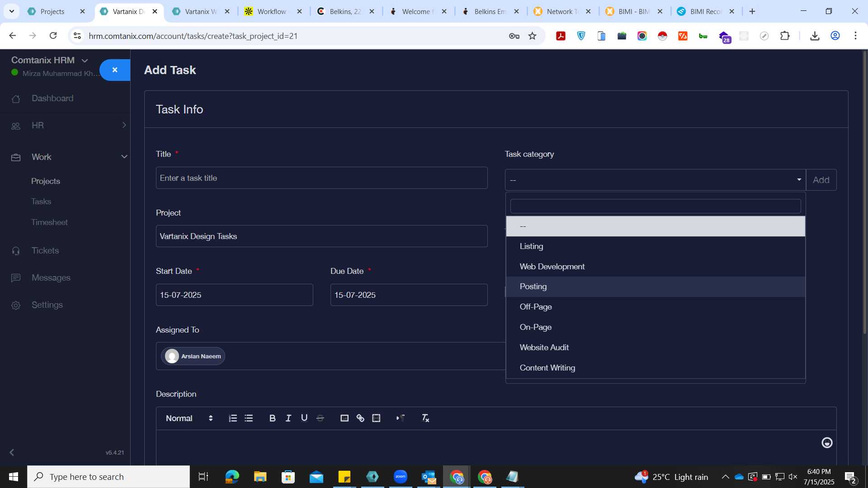Close the Add Task panel with blue X
Viewport: 868px width, 488px height.
click(x=115, y=70)
